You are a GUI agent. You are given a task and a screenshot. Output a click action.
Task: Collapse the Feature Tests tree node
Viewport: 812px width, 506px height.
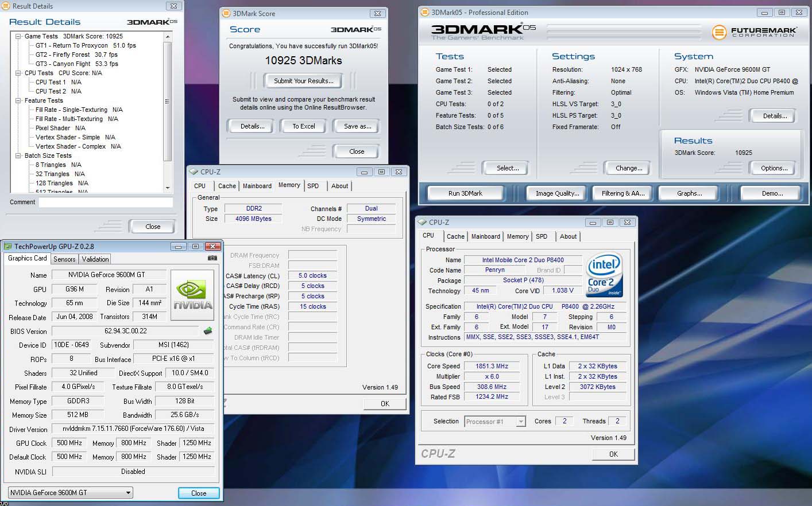[18, 100]
